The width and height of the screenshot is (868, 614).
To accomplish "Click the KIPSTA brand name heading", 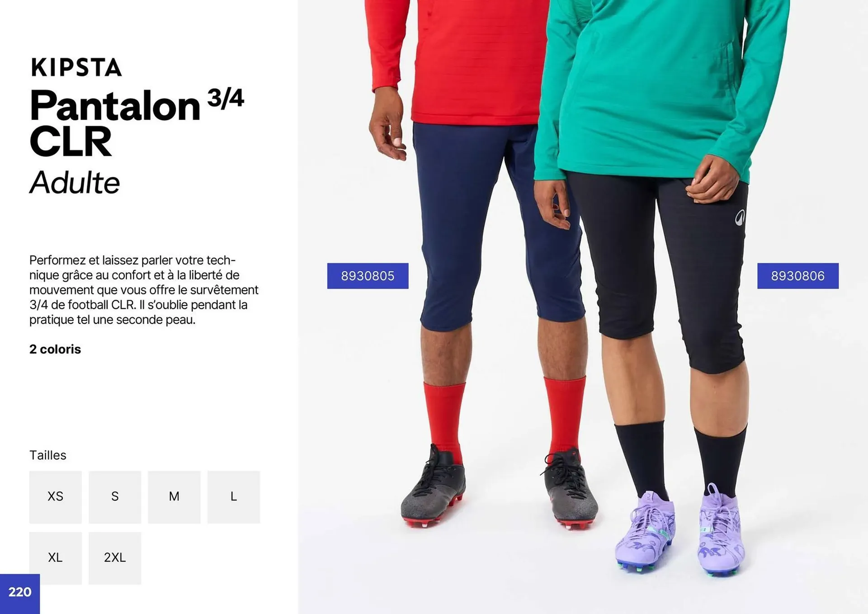I will (x=76, y=67).
